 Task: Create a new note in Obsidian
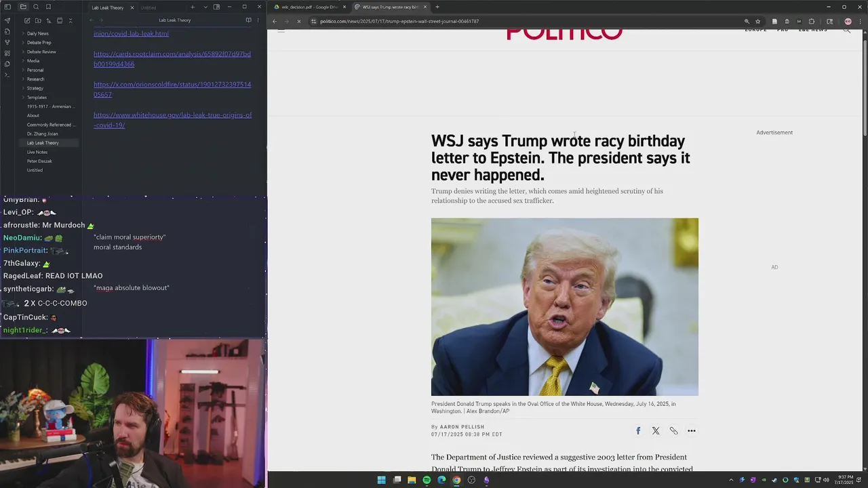point(27,20)
